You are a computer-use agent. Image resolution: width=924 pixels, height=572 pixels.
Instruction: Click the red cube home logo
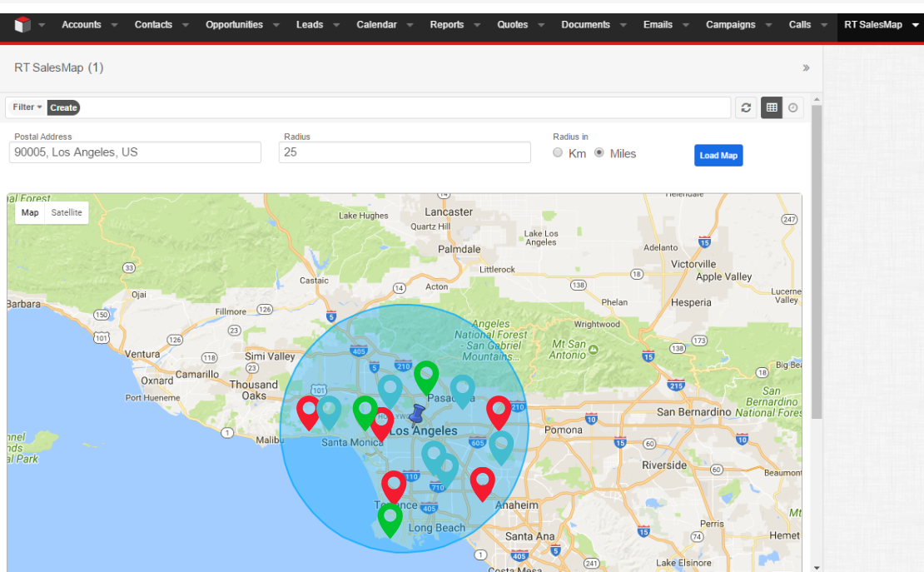[22, 25]
